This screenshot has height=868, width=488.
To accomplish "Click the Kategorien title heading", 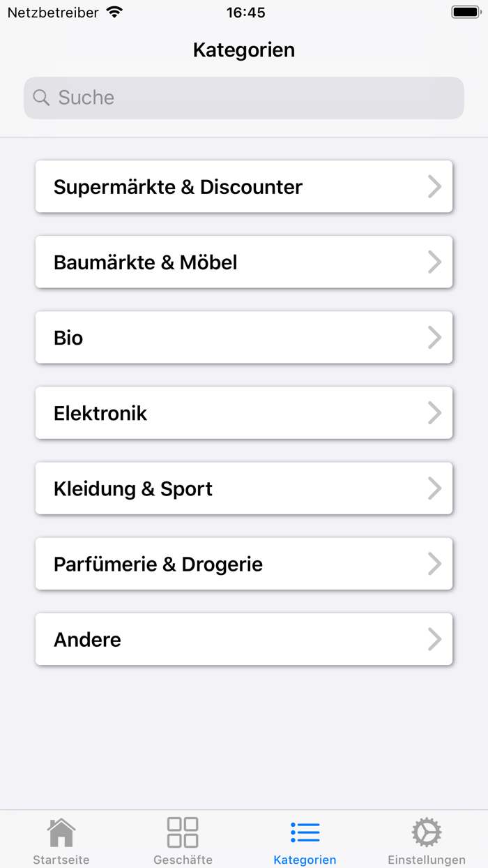I will (x=244, y=50).
